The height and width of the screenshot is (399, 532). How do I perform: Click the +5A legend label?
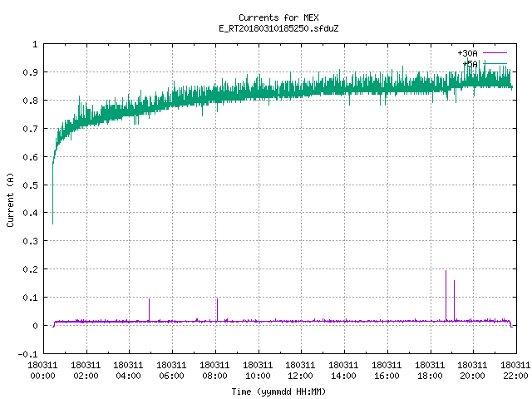coord(470,64)
